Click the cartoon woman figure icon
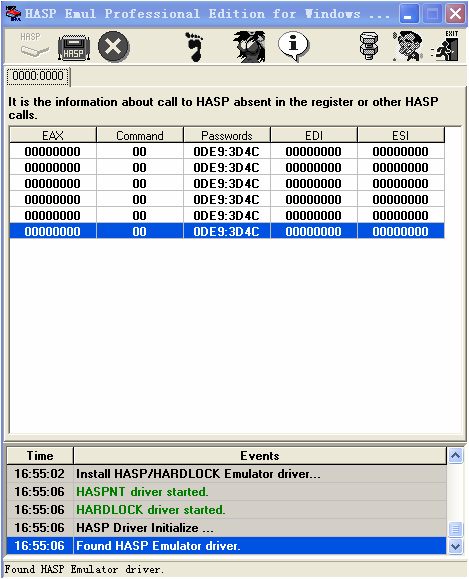The width and height of the screenshot is (469, 579). [x=250, y=47]
